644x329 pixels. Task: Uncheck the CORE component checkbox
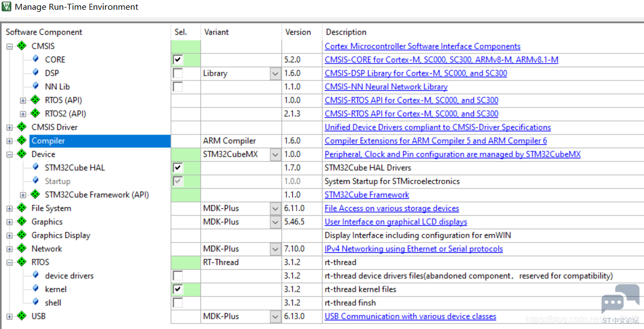[x=178, y=60]
